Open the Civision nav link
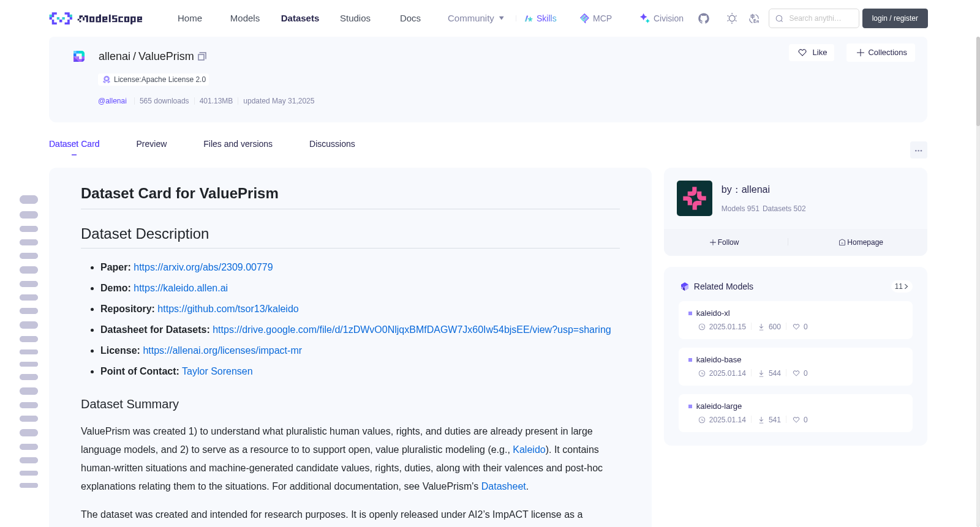Screen dimensions: 980x527 (661, 18)
